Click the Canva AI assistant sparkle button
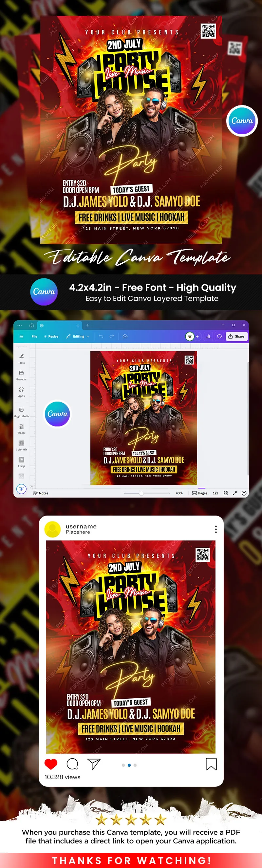 click(x=21, y=489)
